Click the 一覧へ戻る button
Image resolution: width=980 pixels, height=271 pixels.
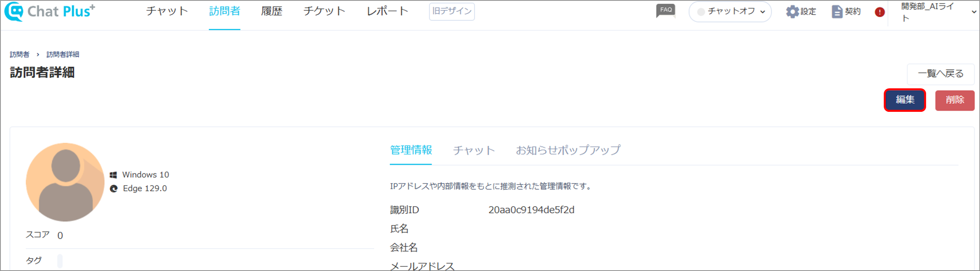940,74
